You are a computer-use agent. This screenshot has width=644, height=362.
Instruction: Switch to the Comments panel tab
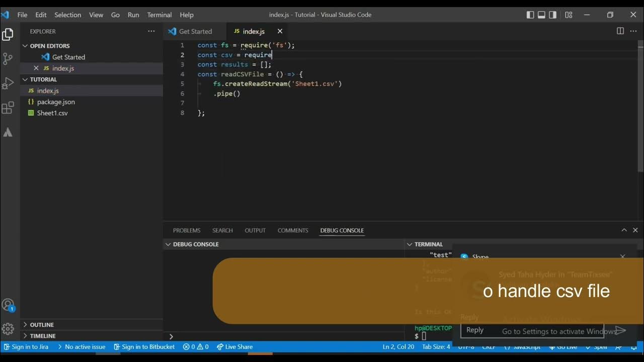coord(293,230)
